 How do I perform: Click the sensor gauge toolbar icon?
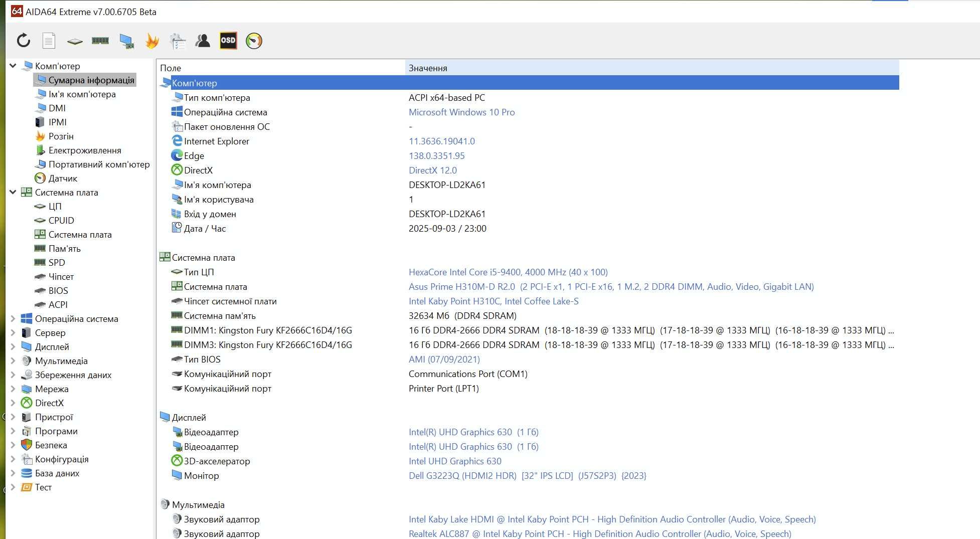coord(254,41)
